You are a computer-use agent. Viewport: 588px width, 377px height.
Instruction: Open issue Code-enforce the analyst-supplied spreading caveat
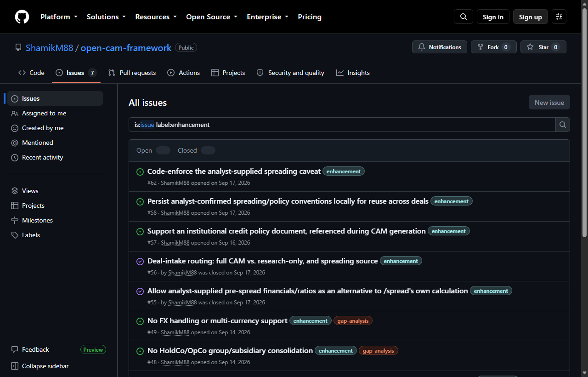[234, 171]
